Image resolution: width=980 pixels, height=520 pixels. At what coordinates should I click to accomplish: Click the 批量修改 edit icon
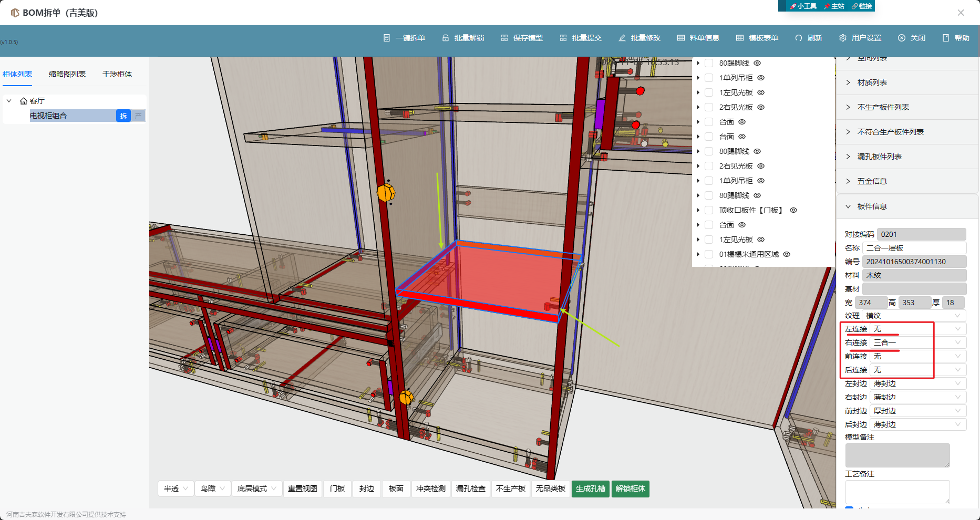point(622,38)
